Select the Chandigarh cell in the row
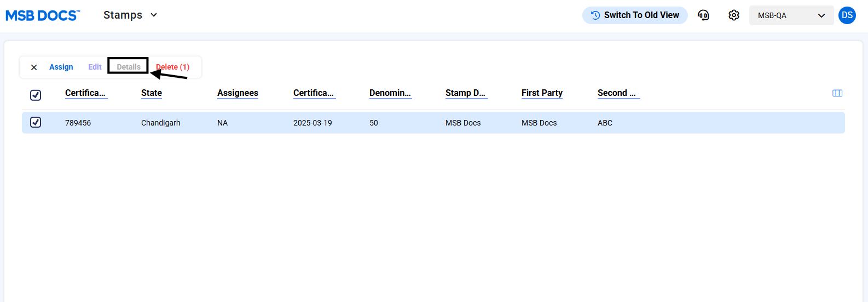 [x=160, y=123]
